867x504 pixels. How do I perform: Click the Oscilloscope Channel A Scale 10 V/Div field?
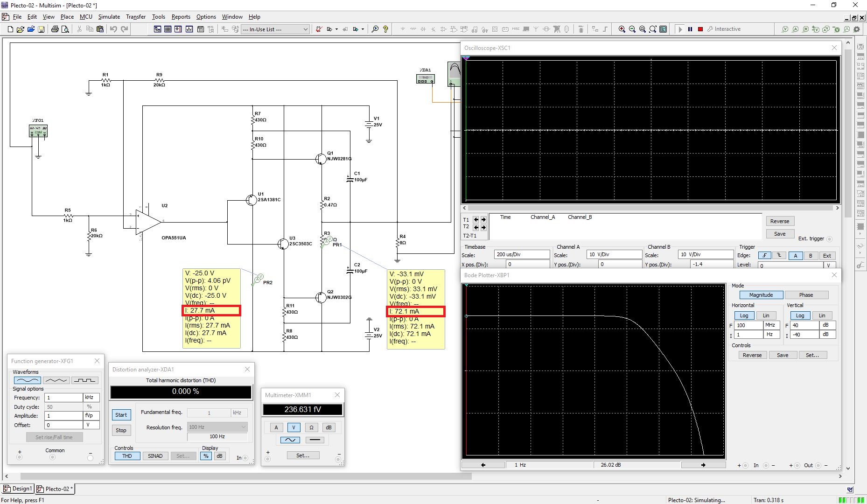614,254
